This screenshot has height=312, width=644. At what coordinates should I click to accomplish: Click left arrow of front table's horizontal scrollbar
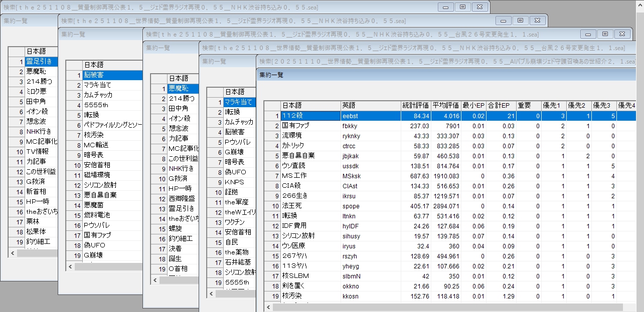(268, 307)
